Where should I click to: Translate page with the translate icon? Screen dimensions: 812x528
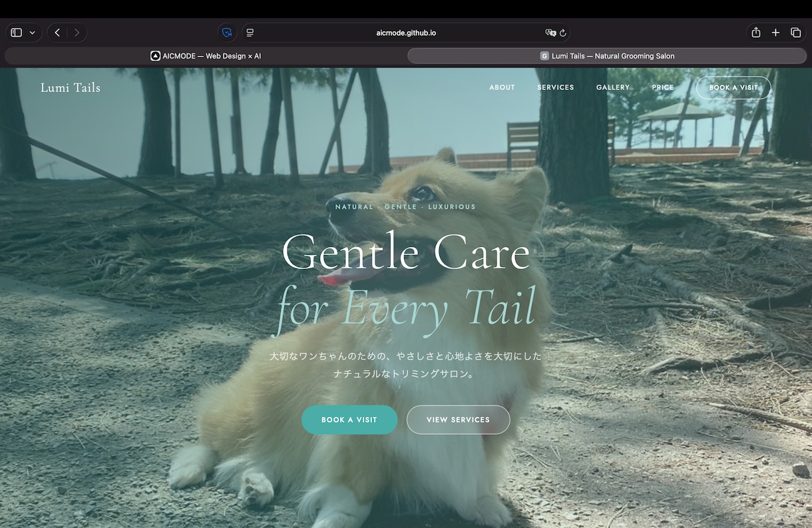550,33
